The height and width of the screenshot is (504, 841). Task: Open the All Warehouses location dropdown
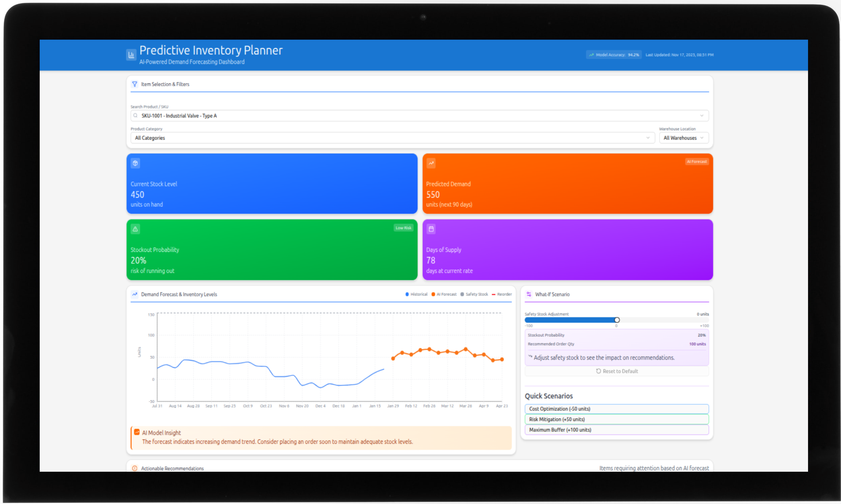pos(683,138)
